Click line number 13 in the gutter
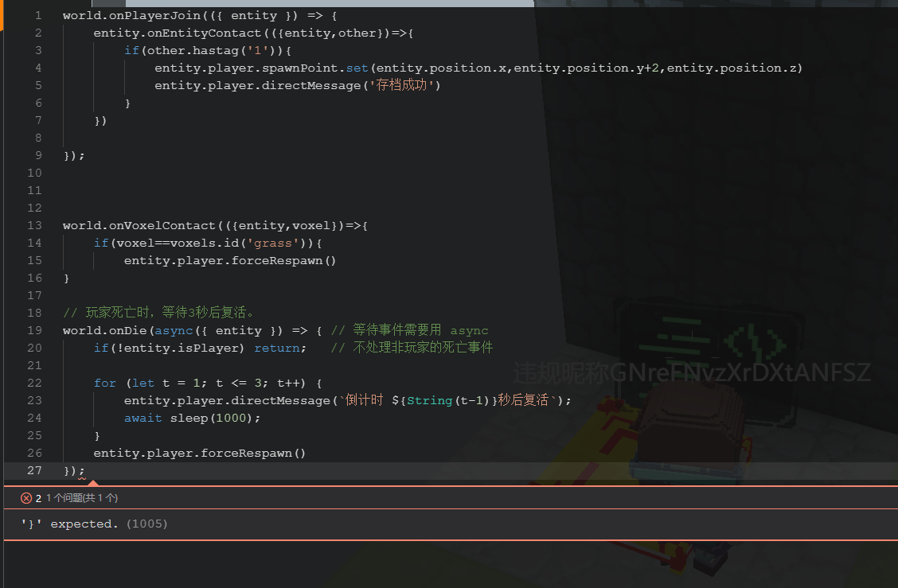 [34, 226]
